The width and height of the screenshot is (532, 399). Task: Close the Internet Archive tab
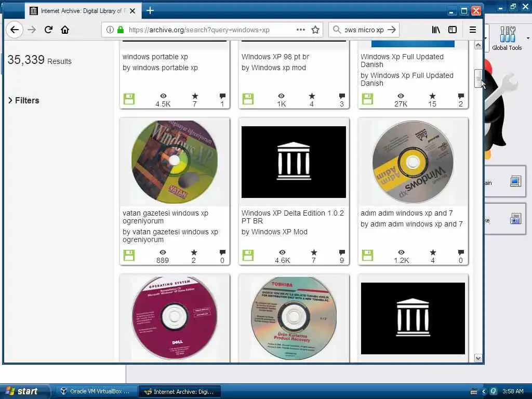[132, 11]
